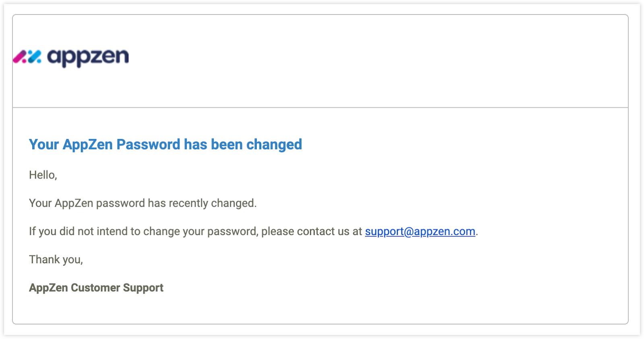
Task: Click the word "AppZen" in the blue heading
Action: (88, 144)
